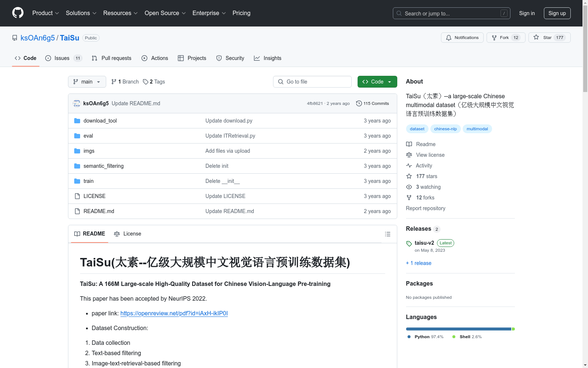Click Sign in
The image size is (588, 368).
pos(527,13)
